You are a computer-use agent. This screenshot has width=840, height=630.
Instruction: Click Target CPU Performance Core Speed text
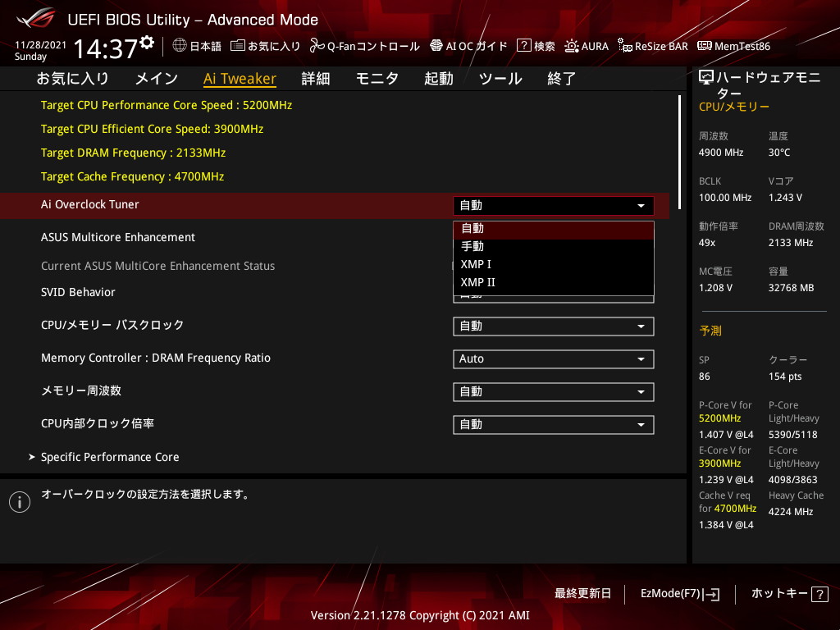pyautogui.click(x=167, y=105)
